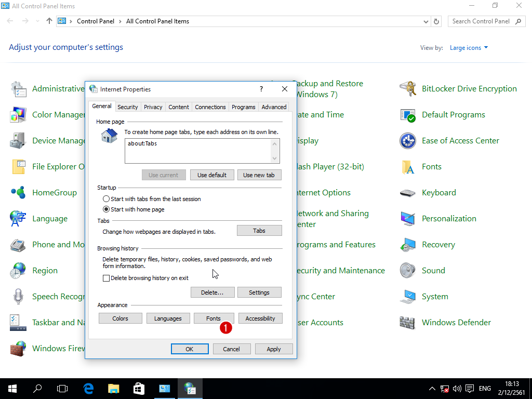Click Apply in Internet Properties
Screen dimensions: 532x399
click(x=274, y=349)
